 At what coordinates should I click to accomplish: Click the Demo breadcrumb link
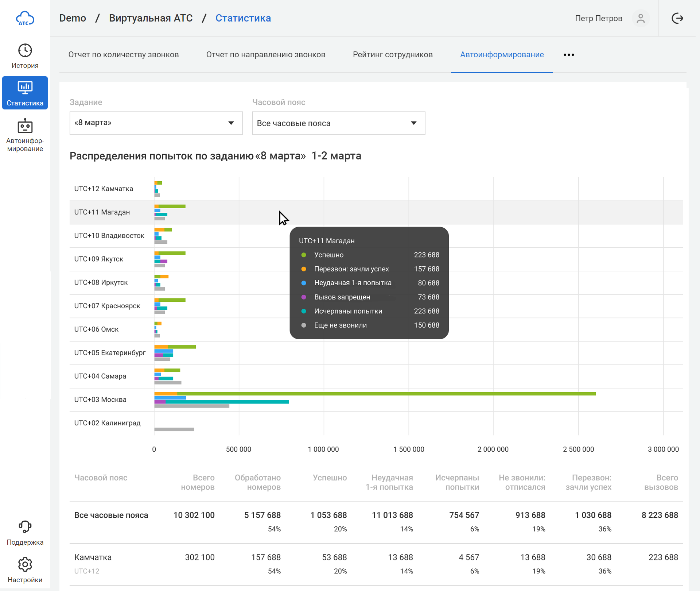pyautogui.click(x=73, y=18)
